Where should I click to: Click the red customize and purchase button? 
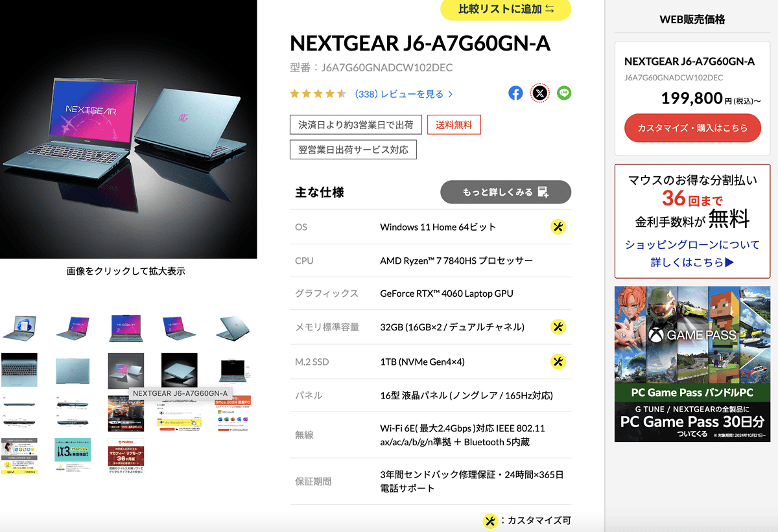[x=692, y=128]
